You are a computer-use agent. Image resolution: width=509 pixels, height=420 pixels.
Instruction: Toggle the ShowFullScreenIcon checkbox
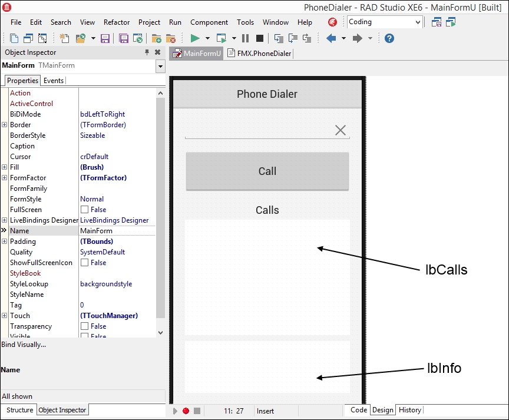[x=84, y=262]
